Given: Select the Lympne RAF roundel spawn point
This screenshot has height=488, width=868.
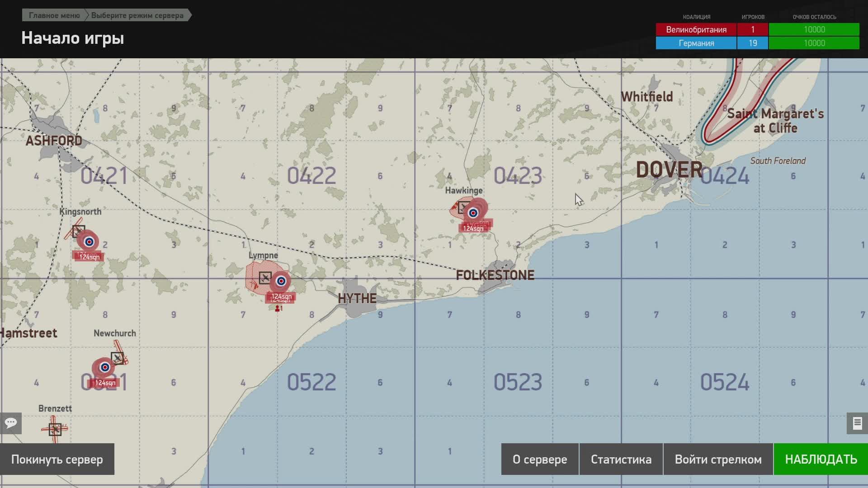Looking at the screenshot, I should tap(281, 281).
